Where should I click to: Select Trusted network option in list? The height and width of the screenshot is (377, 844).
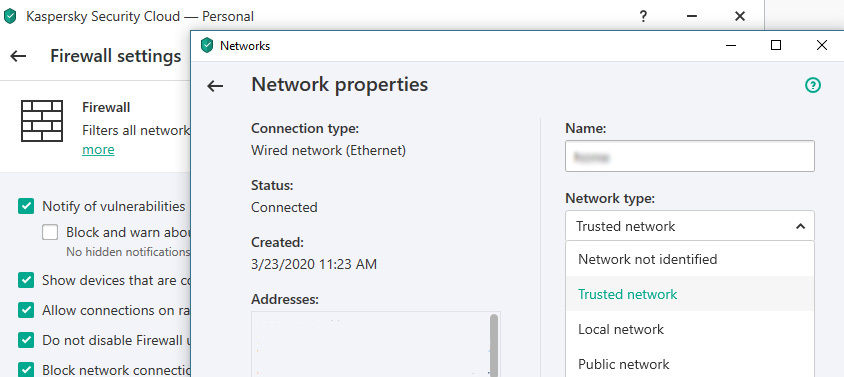690,294
